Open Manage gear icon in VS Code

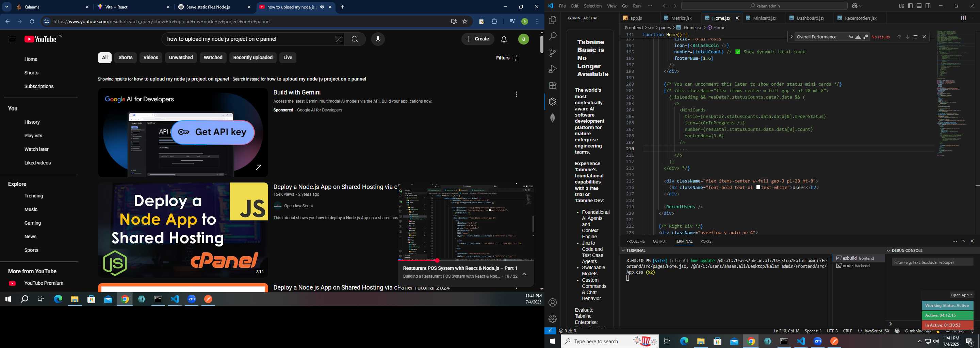pyautogui.click(x=552, y=319)
